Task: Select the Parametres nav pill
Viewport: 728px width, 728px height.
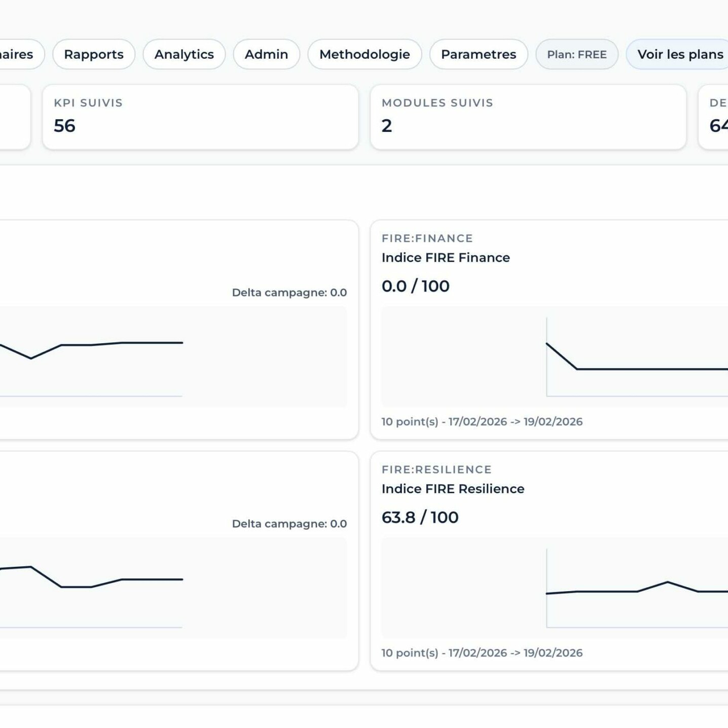Action: [478, 54]
